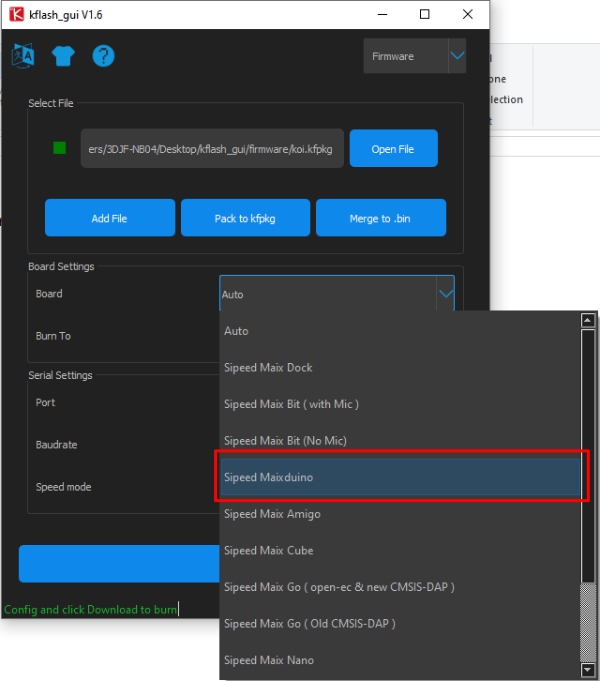This screenshot has width=600, height=681.
Task: Expand the Firmware mode dropdown
Action: click(x=456, y=56)
